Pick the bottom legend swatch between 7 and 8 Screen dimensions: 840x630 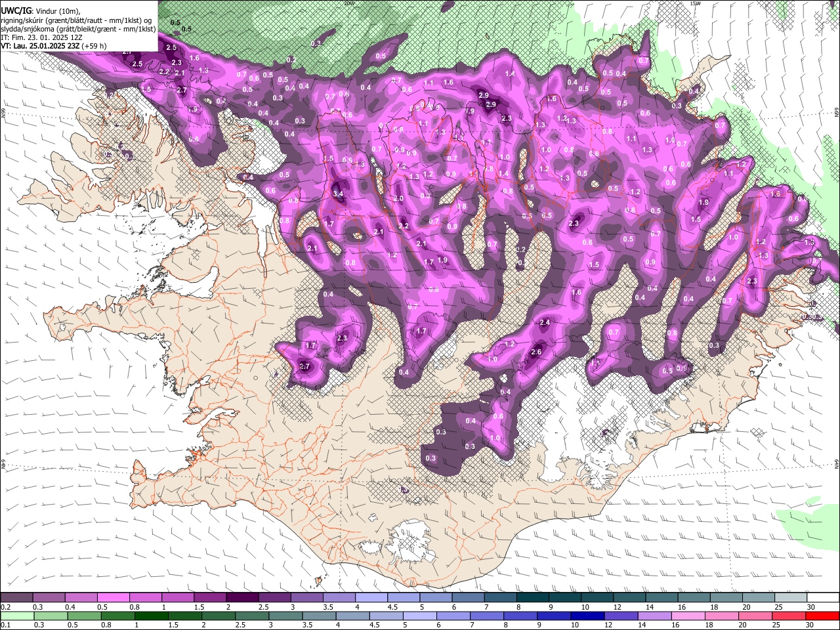point(487,616)
